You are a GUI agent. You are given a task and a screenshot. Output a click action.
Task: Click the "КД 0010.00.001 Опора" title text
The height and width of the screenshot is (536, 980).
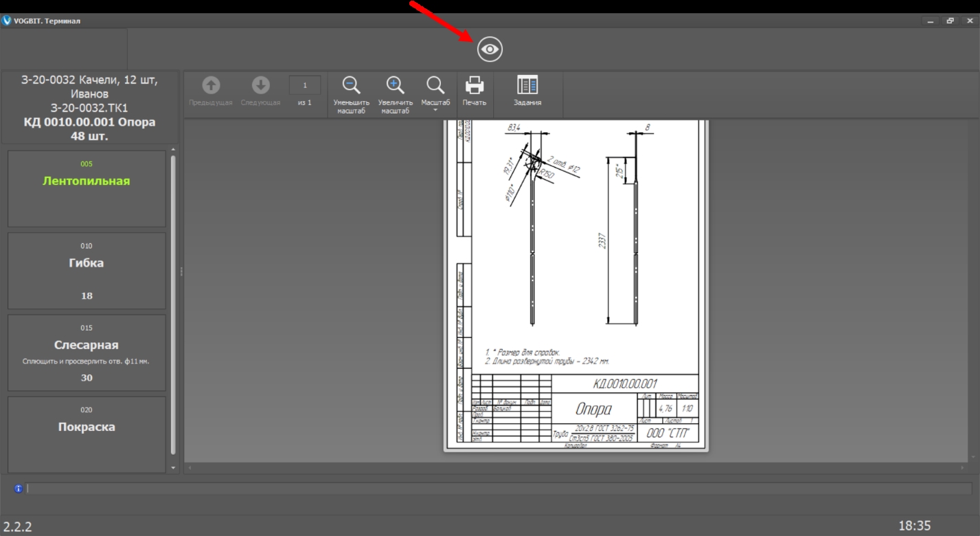[x=89, y=122]
